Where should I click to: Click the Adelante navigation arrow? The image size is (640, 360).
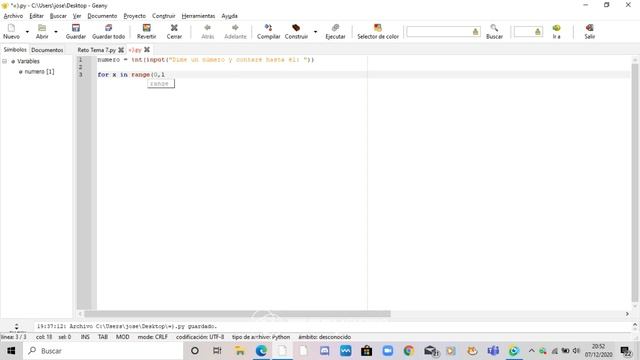click(x=235, y=28)
